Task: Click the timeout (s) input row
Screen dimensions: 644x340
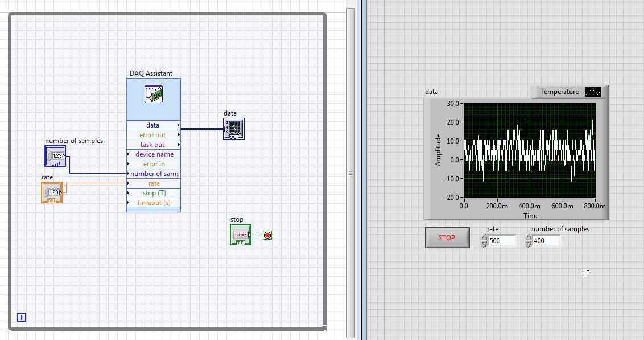Action: click(x=154, y=203)
